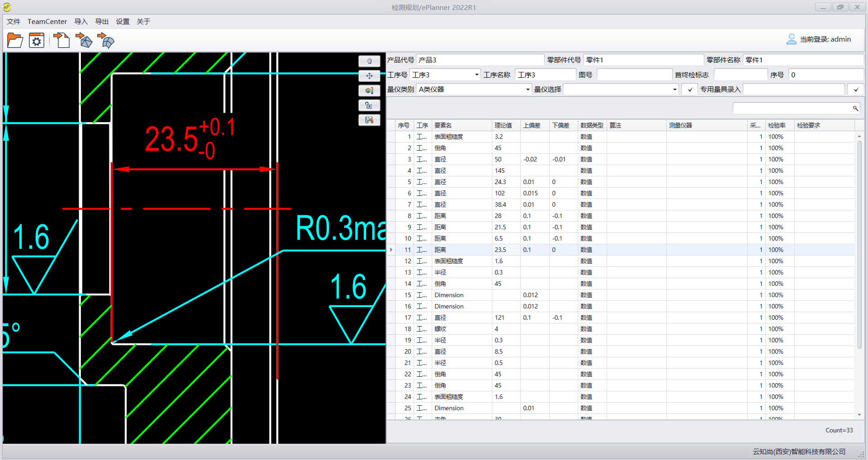The image size is (868, 460).
Task: Click the four-arrow move tool button
Action: [369, 76]
